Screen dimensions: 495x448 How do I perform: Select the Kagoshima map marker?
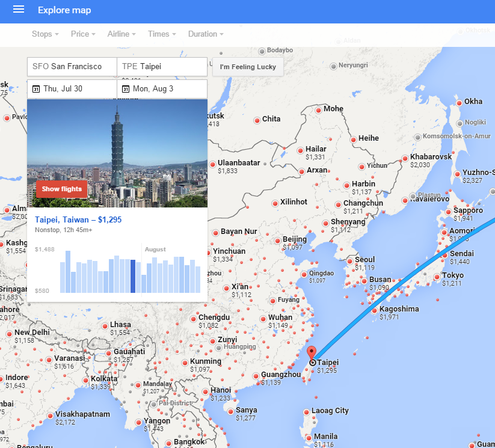tap(374, 311)
